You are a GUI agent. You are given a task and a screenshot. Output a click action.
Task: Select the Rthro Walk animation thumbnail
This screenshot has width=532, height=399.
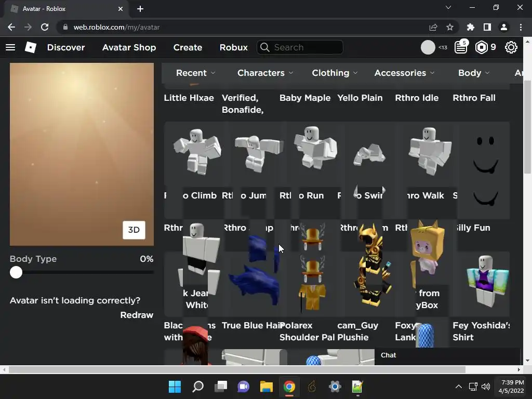[430, 151]
